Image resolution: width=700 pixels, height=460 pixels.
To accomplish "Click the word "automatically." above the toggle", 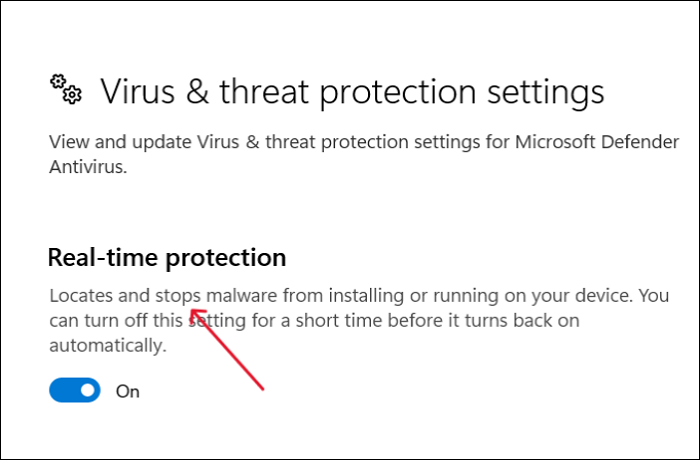I will tap(106, 345).
